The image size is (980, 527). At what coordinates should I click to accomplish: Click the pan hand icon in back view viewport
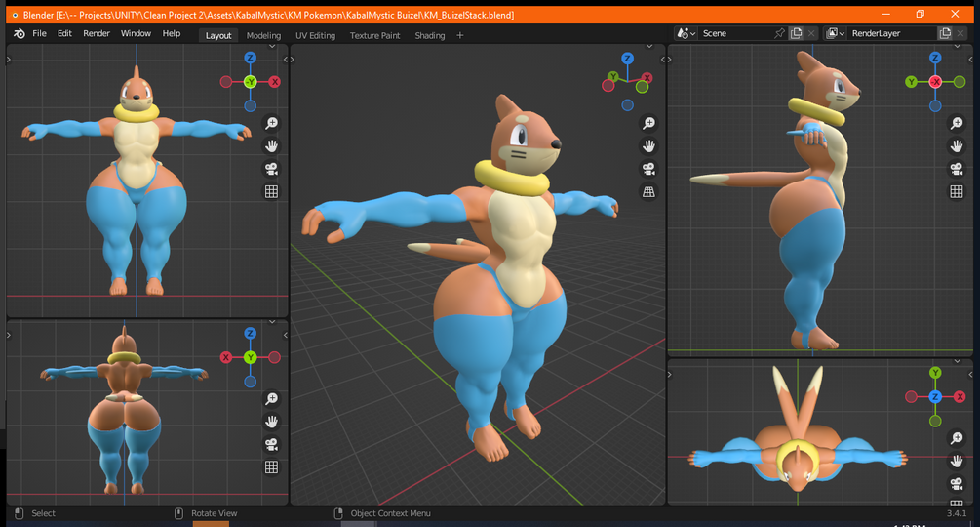click(x=271, y=422)
